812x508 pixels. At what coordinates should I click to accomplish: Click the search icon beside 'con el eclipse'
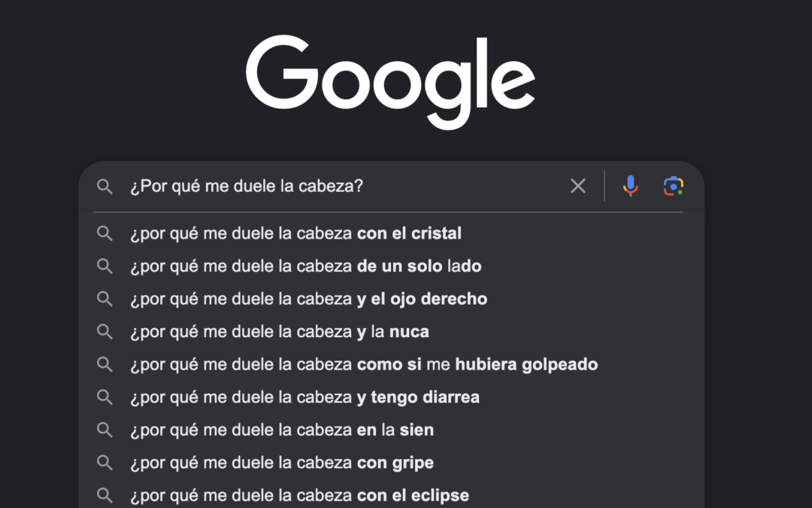pyautogui.click(x=105, y=495)
